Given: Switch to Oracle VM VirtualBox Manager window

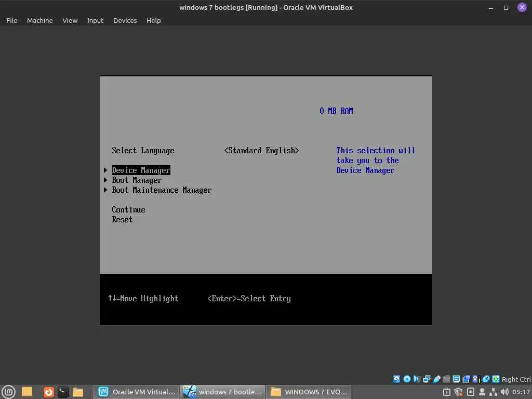Looking at the screenshot, I should (136, 392).
